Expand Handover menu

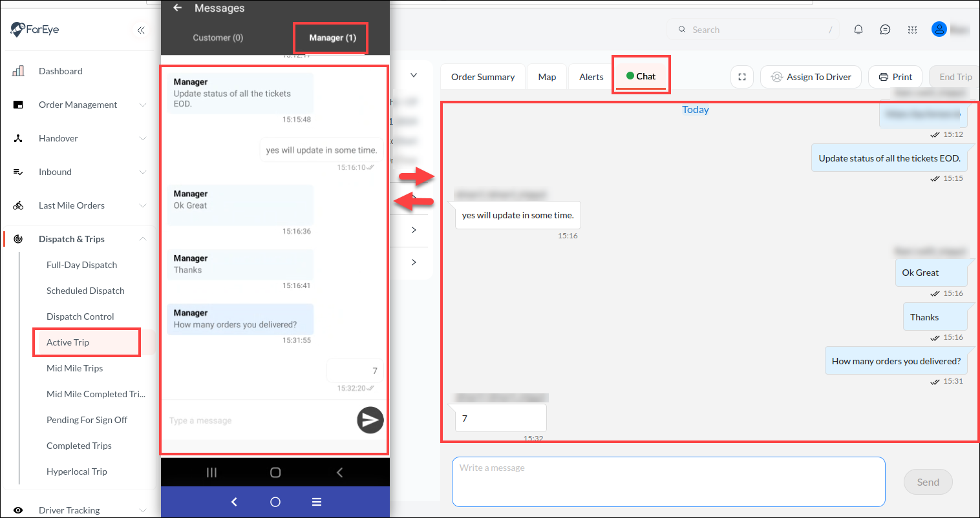(x=143, y=138)
